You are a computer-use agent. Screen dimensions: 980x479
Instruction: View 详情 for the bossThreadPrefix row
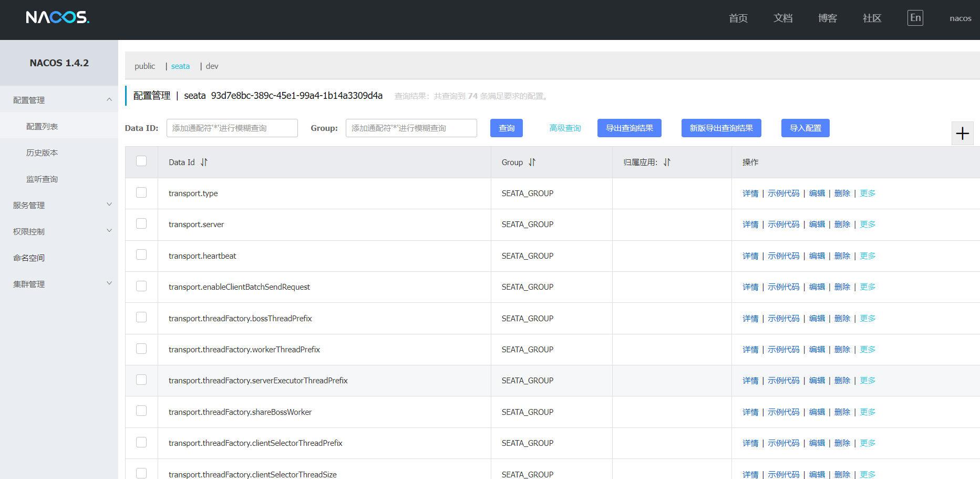click(750, 319)
